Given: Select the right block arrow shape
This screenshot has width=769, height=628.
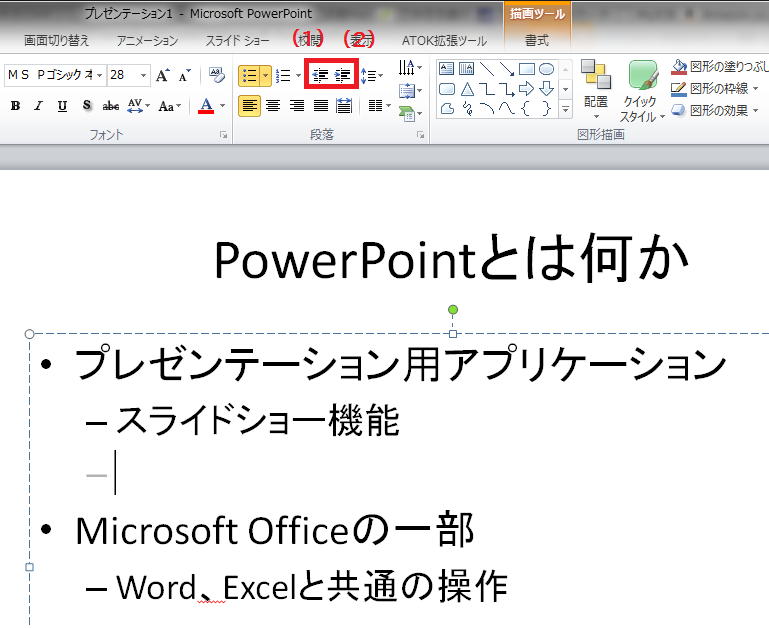Looking at the screenshot, I should pyautogui.click(x=527, y=89).
